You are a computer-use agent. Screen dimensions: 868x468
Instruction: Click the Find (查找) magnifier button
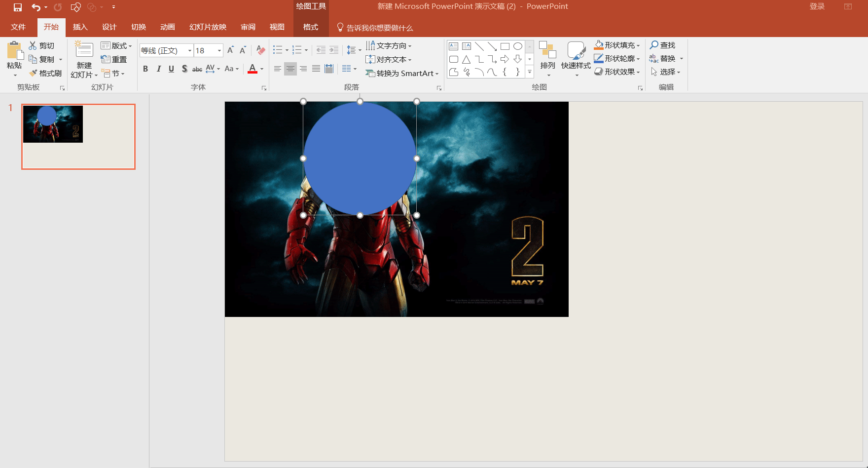[x=662, y=45]
